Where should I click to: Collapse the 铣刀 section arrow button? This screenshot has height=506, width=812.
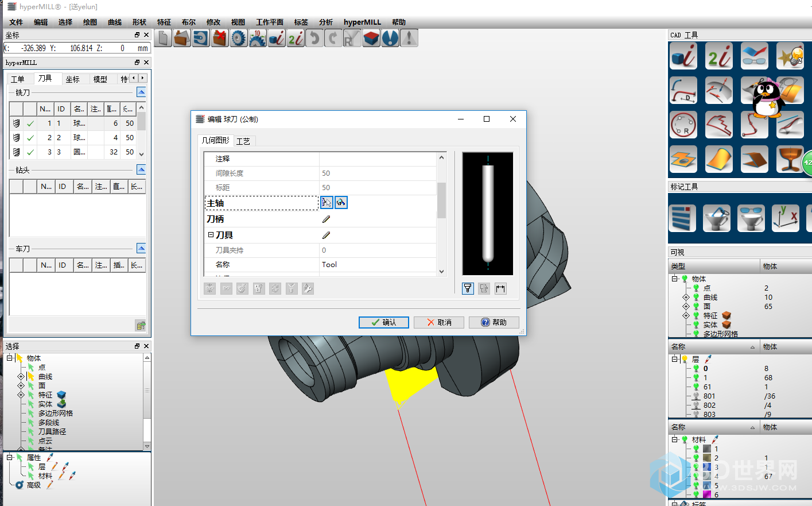point(141,92)
